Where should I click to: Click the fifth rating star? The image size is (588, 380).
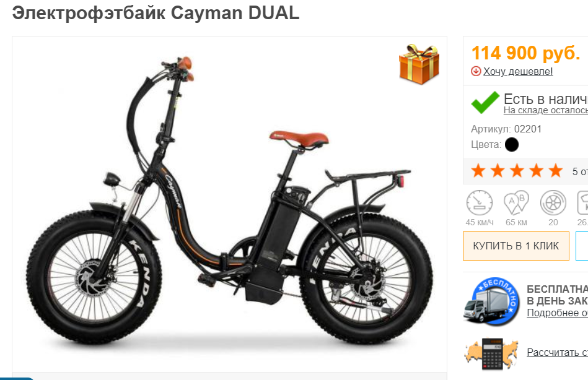(x=556, y=171)
